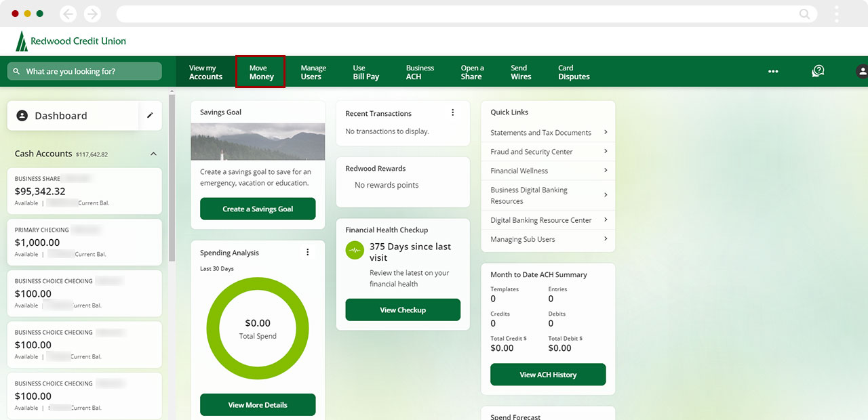Image resolution: width=868 pixels, height=420 pixels.
Task: Click the Financial Health pulse icon
Action: click(355, 250)
